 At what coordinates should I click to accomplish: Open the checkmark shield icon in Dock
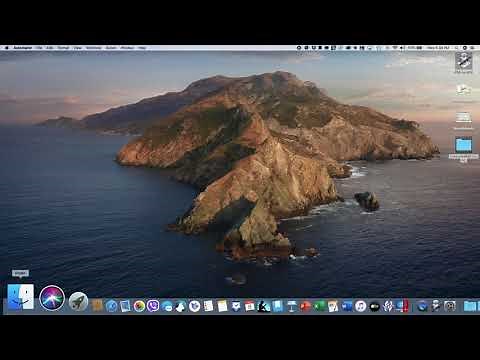236,306
